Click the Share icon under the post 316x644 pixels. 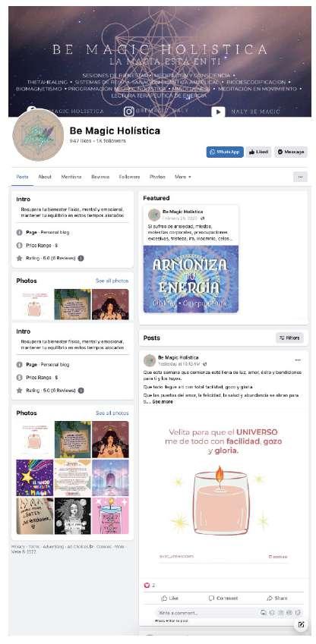point(277,598)
